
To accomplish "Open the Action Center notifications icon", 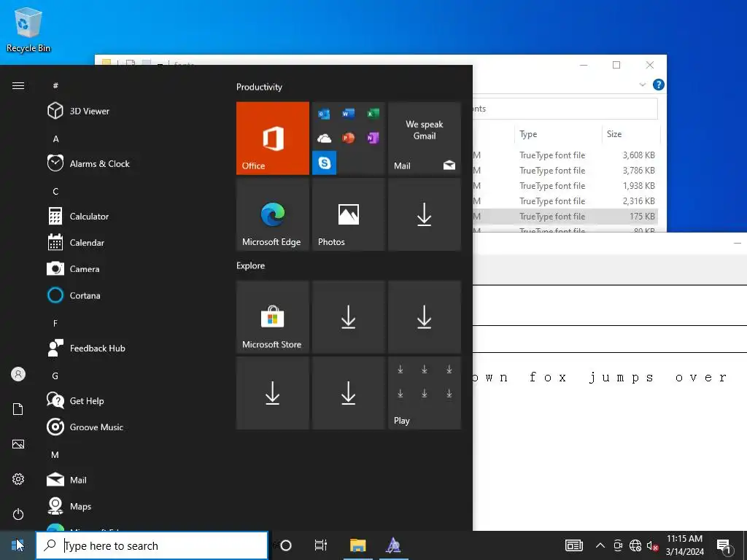I will 724,545.
